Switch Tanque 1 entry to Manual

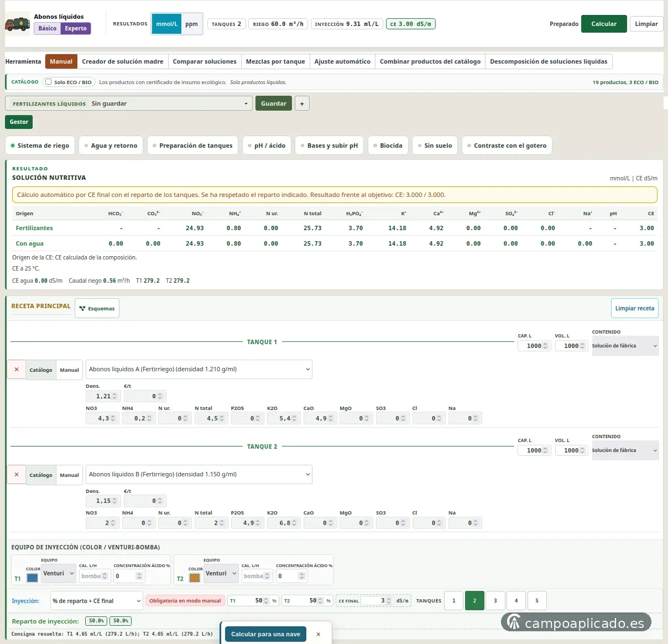click(69, 370)
